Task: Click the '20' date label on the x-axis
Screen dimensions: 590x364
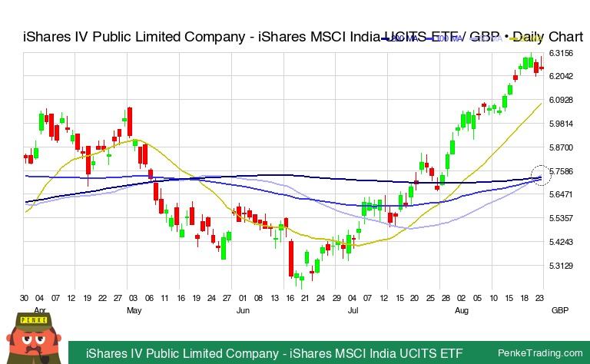Action: point(414,298)
